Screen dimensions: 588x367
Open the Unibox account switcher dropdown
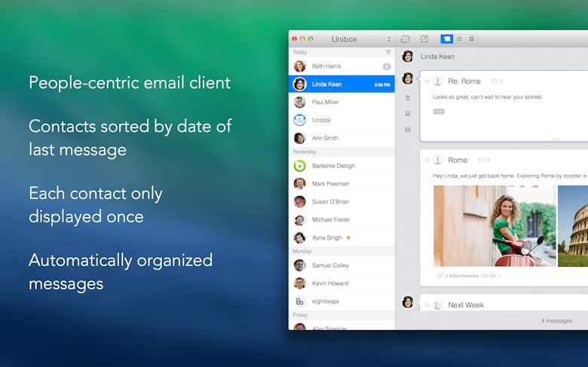click(x=389, y=38)
